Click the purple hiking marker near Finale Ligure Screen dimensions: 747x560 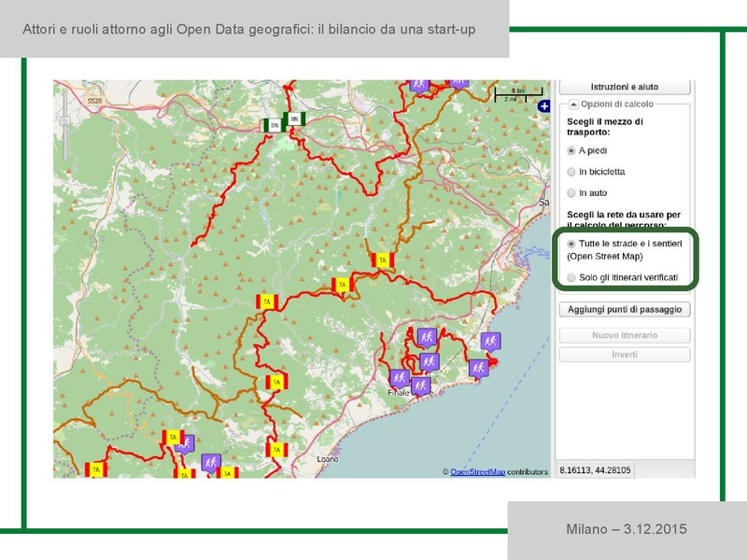pyautogui.click(x=420, y=385)
